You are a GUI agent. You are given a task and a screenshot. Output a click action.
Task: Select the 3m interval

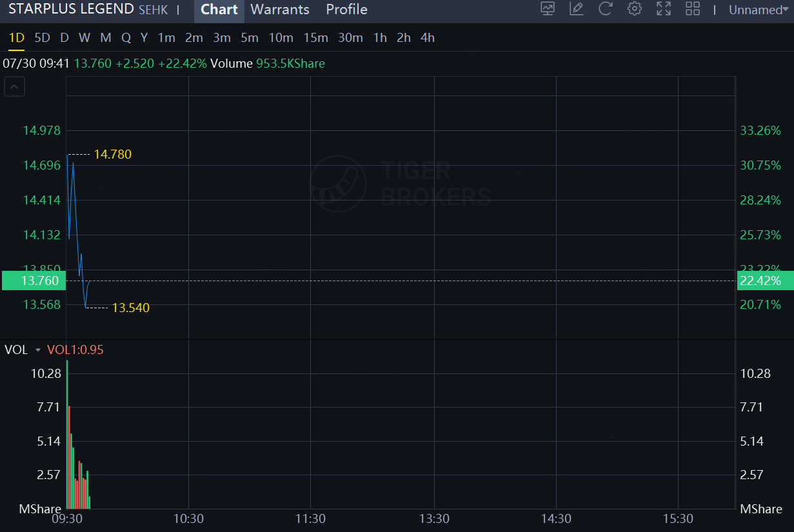click(x=222, y=38)
